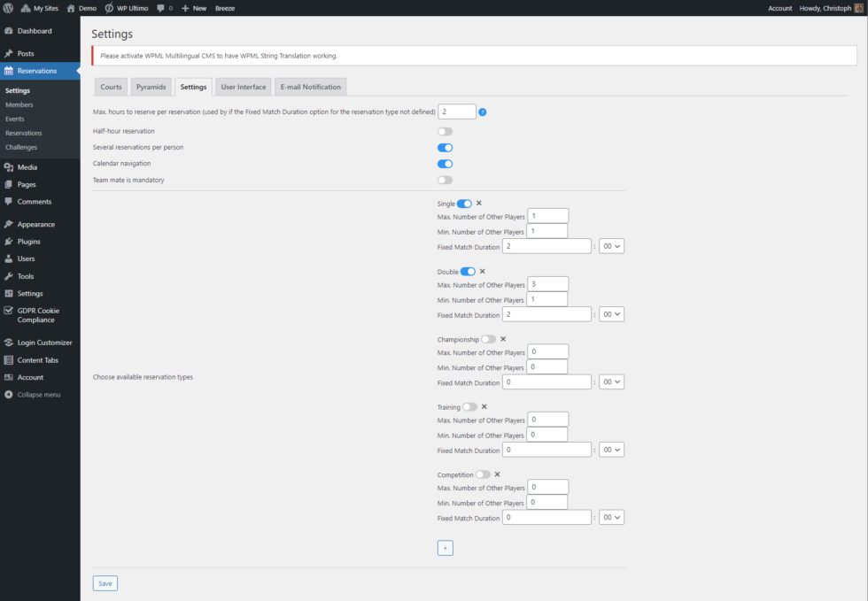Viewport: 868px width, 601px height.
Task: Enable Half-hour reservation toggle
Action: click(x=445, y=132)
